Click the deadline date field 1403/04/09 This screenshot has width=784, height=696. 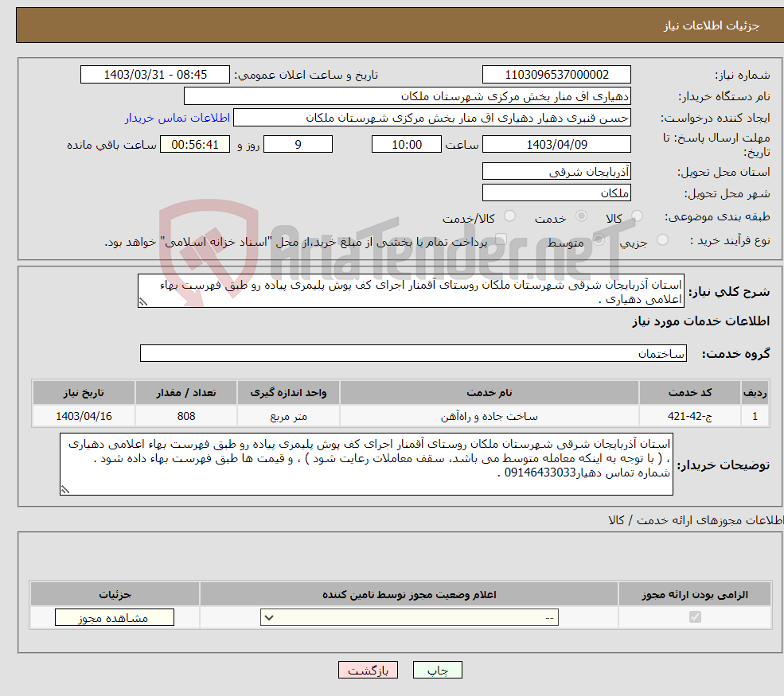click(556, 145)
